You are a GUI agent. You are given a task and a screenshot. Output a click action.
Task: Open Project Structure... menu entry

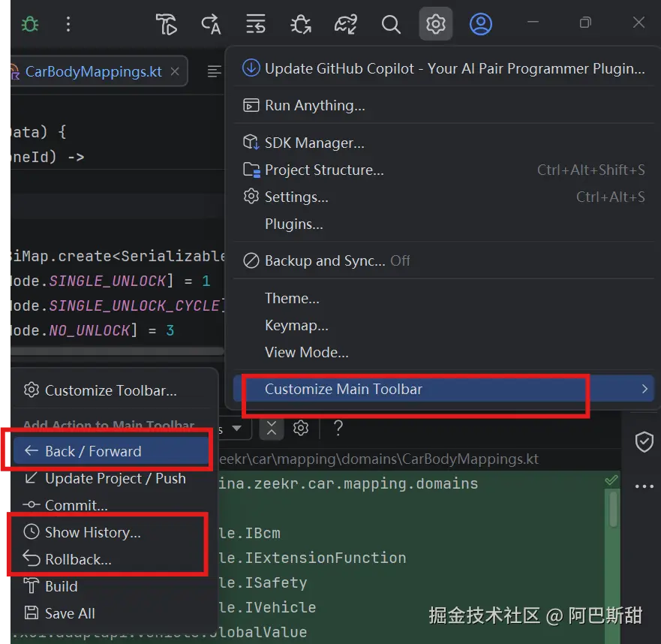443,170
